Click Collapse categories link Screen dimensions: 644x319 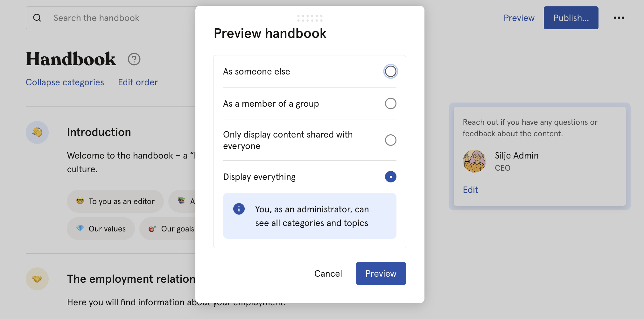coord(65,82)
